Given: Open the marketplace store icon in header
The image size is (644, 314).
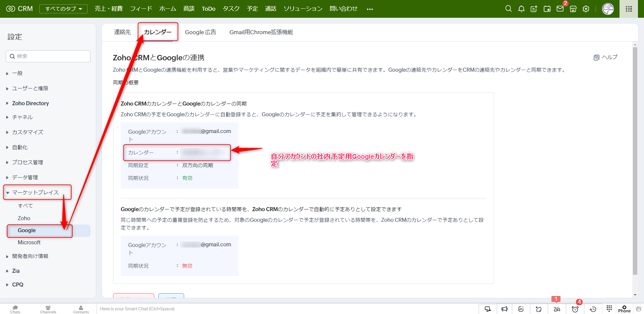Looking at the screenshot, I should tap(573, 9).
